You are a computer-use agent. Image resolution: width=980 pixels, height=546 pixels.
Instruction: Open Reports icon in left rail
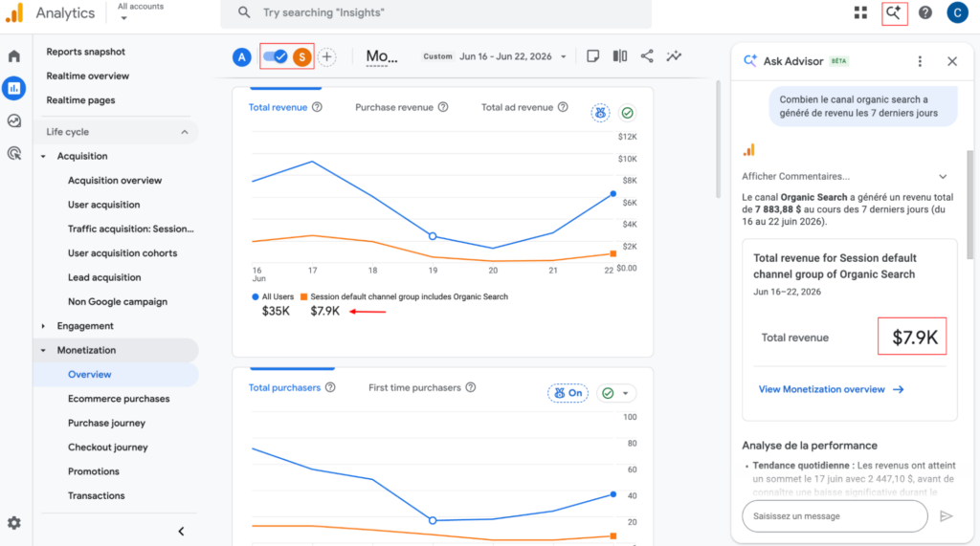pos(13,88)
